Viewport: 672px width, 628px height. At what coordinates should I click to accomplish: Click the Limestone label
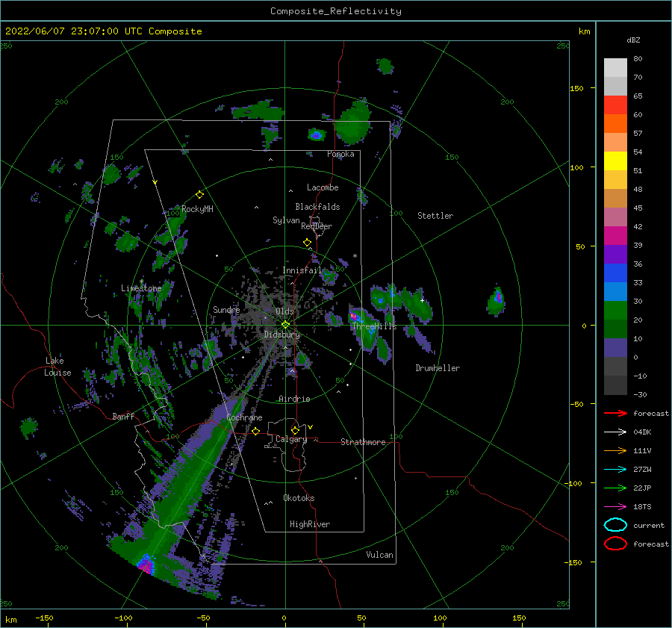click(x=141, y=288)
